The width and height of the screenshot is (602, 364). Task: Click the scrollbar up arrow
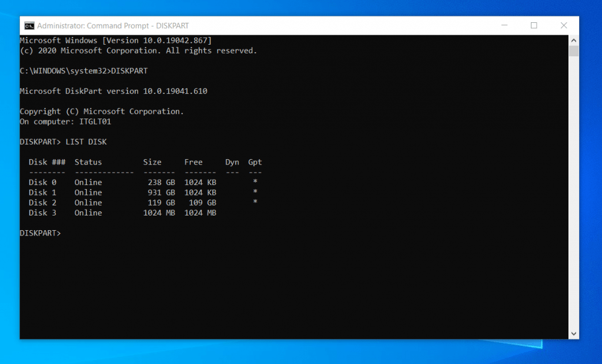(574, 41)
